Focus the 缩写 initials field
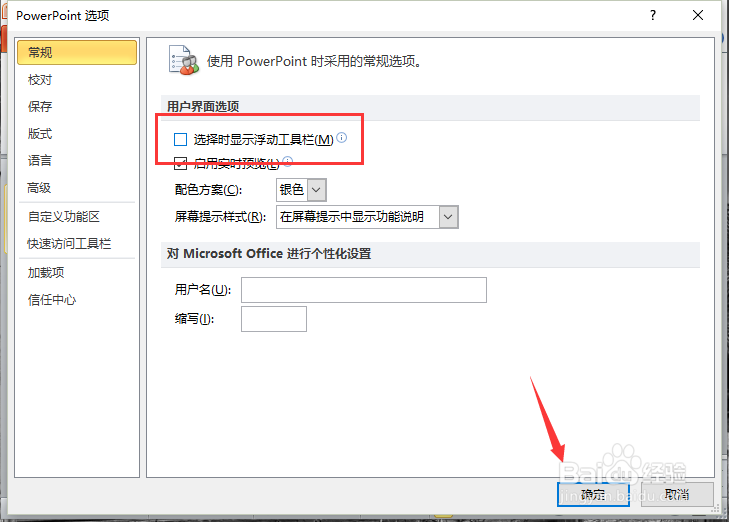Screen dimensions: 729x522 point(274,319)
